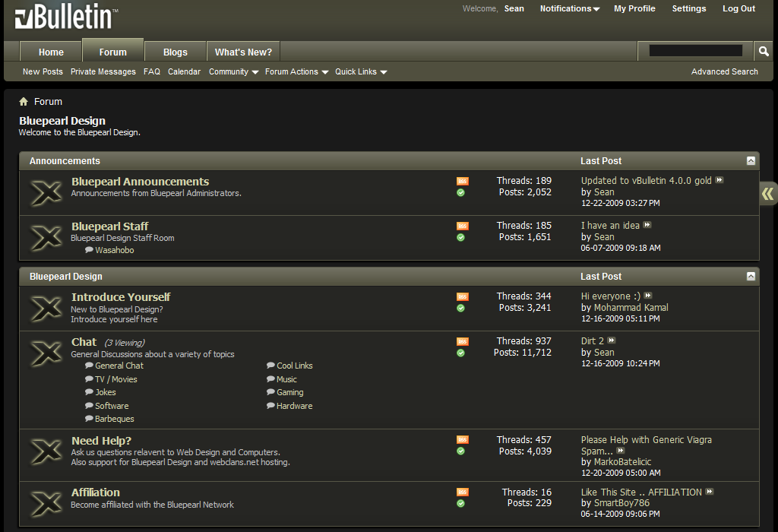Click green checkmark for Need Help? forum
Screen dimensions: 778x532
[x=461, y=451]
